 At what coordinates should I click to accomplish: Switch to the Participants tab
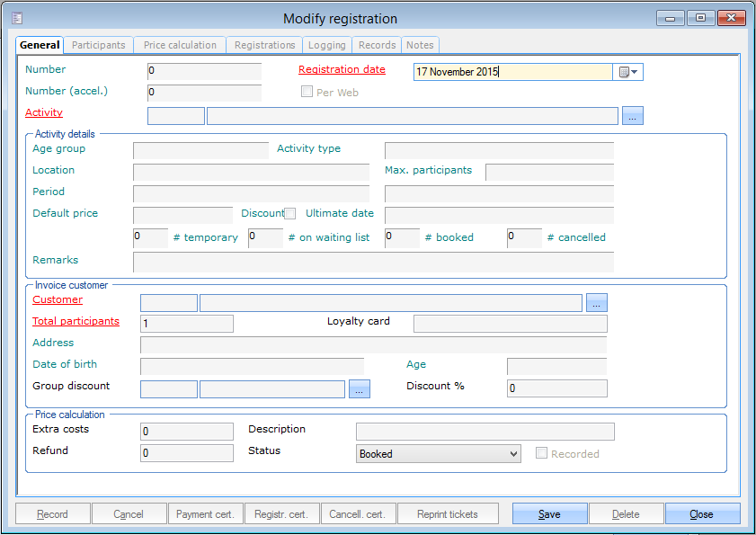(99, 45)
